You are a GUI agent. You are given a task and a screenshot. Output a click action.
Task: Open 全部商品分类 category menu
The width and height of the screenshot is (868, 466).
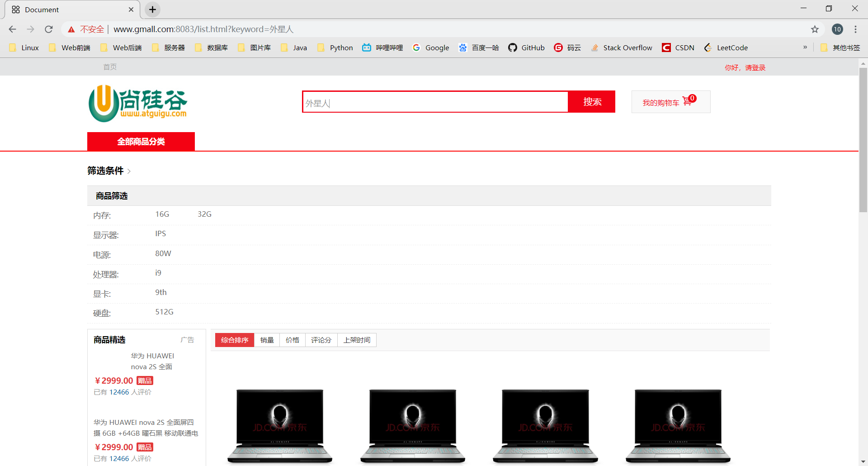(x=141, y=142)
